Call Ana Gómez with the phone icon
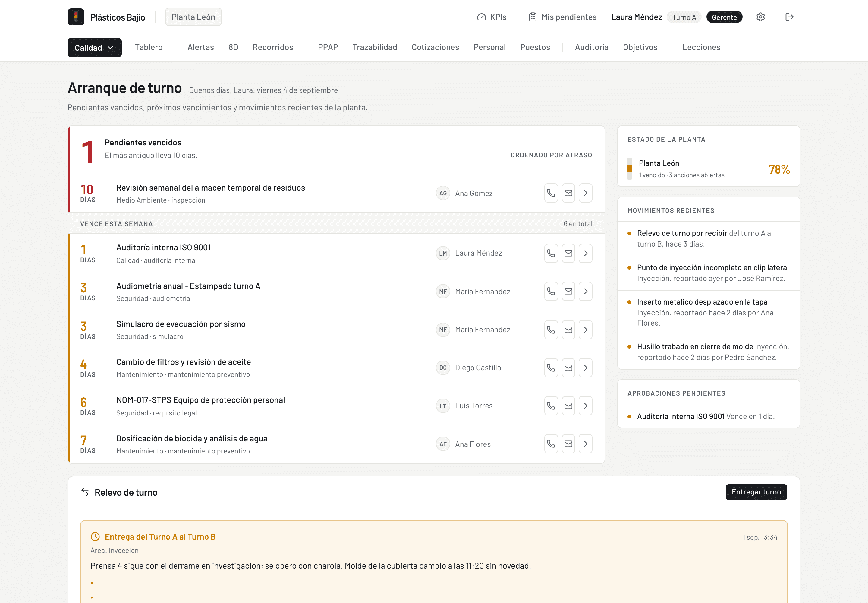This screenshot has height=603, width=868. pos(551,193)
